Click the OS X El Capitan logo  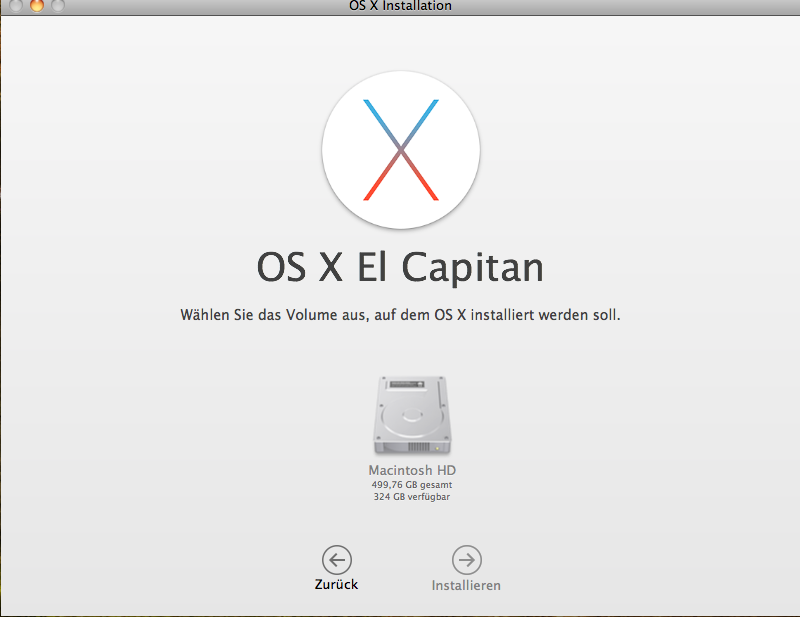401,150
